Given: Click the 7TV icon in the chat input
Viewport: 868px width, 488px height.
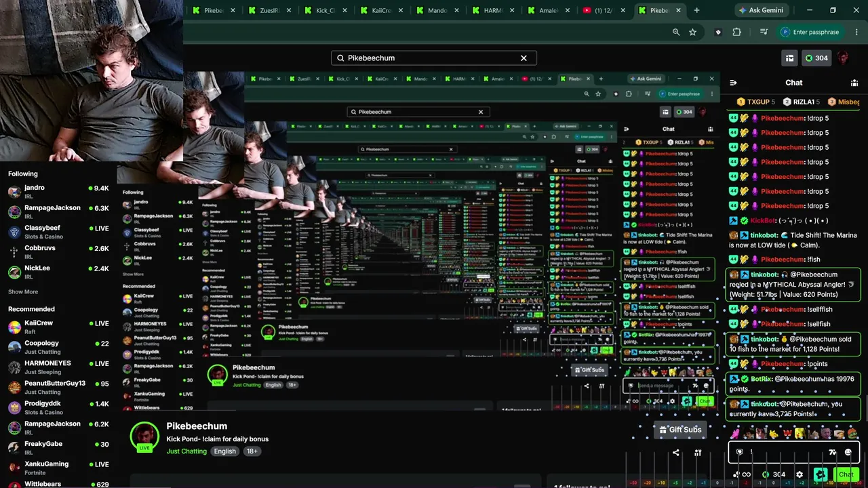Looking at the screenshot, I should (x=833, y=452).
